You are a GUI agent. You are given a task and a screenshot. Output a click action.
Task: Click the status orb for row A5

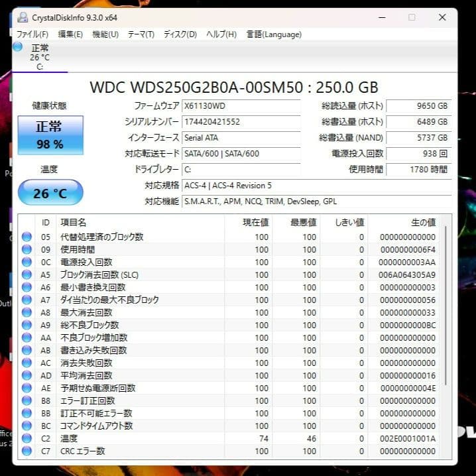pos(27,274)
